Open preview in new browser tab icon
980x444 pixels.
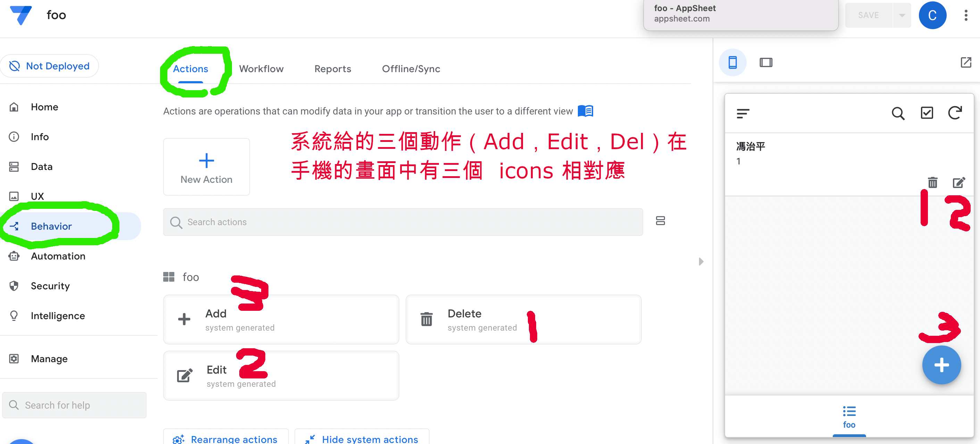click(965, 62)
